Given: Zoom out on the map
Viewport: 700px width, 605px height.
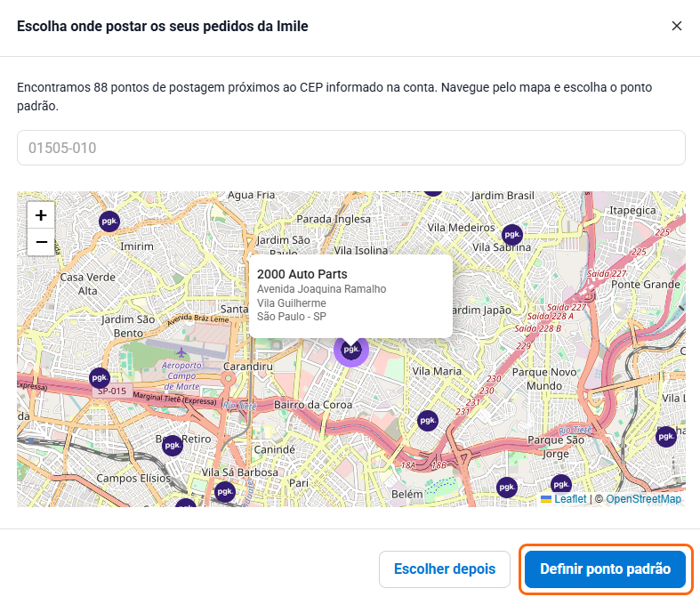Looking at the screenshot, I should pos(41,241).
